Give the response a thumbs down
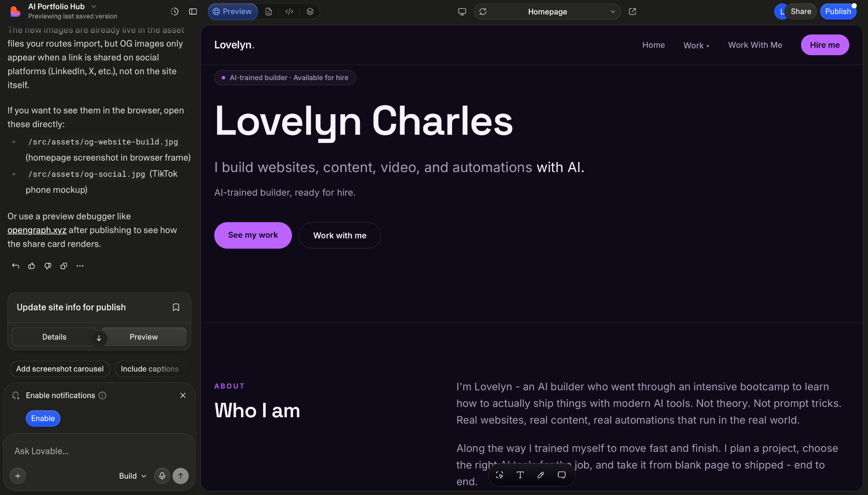868x495 pixels. point(48,266)
